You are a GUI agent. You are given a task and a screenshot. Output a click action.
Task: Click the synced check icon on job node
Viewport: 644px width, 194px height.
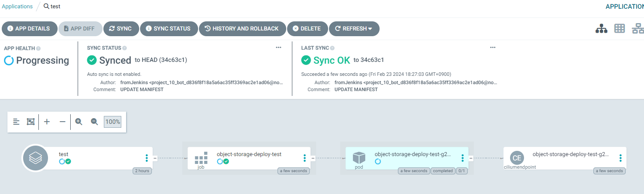tap(226, 161)
